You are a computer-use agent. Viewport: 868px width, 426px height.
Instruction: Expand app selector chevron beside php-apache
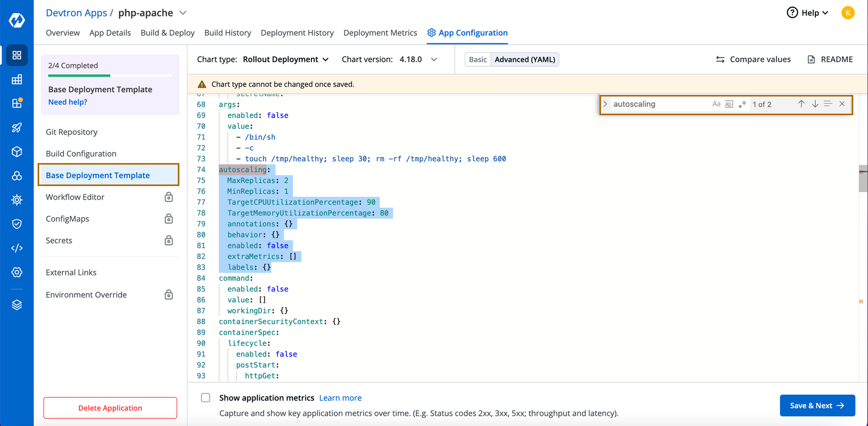point(183,13)
